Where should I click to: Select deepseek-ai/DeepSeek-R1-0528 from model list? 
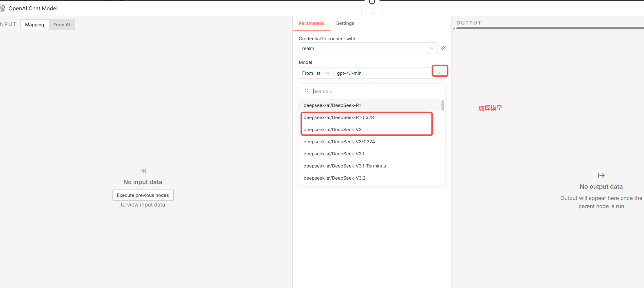pos(339,118)
